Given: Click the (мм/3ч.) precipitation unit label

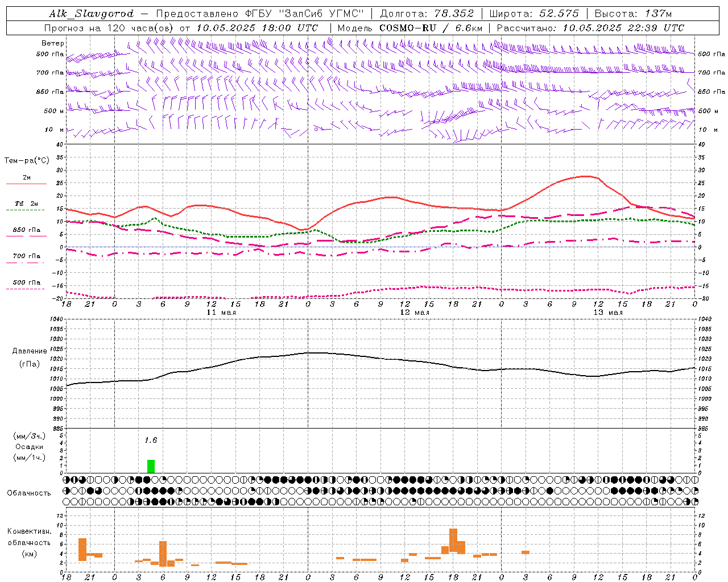Looking at the screenshot, I should (x=30, y=436).
